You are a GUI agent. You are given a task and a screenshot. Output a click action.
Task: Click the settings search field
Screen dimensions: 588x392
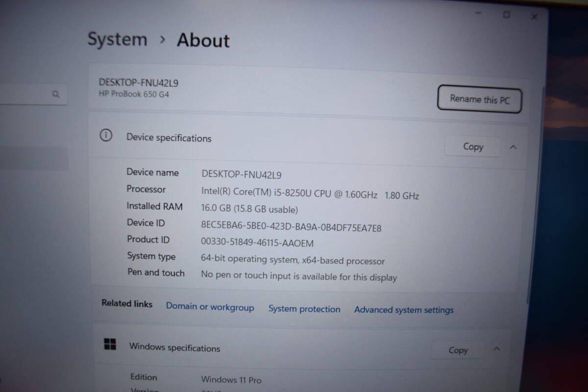point(32,94)
